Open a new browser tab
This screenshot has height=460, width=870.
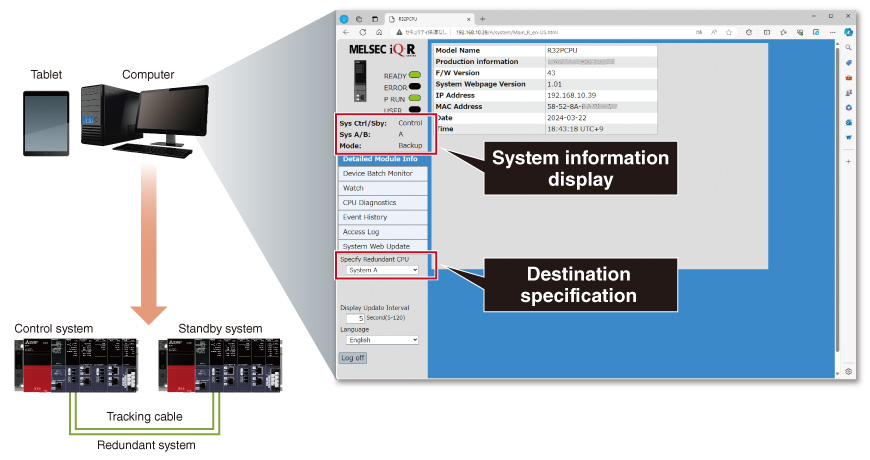coord(482,19)
